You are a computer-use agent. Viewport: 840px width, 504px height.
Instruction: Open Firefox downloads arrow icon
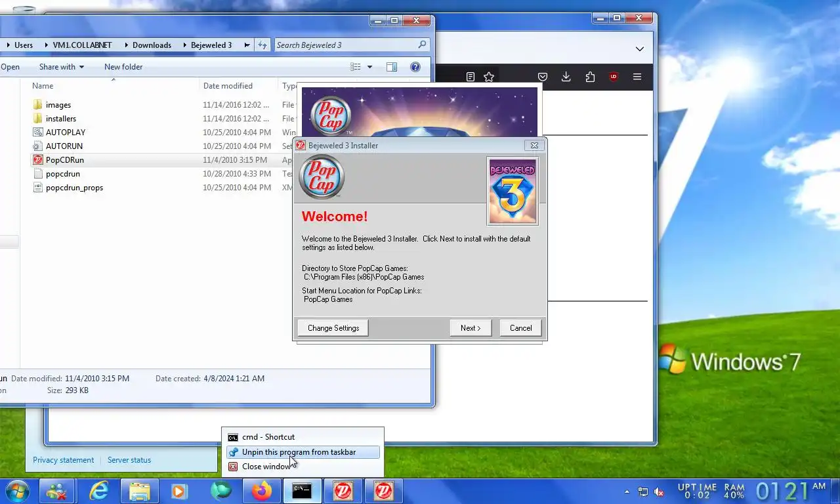(566, 77)
